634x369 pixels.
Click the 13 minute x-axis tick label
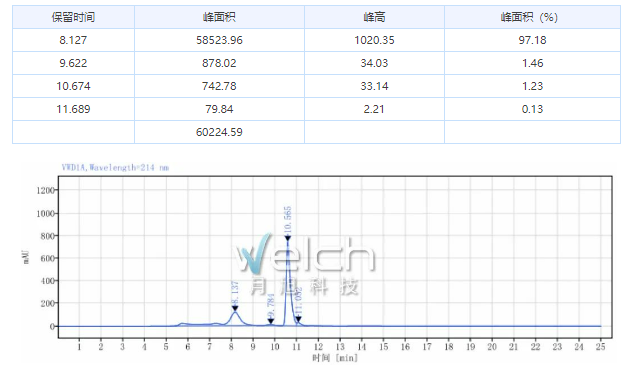tap(340, 347)
